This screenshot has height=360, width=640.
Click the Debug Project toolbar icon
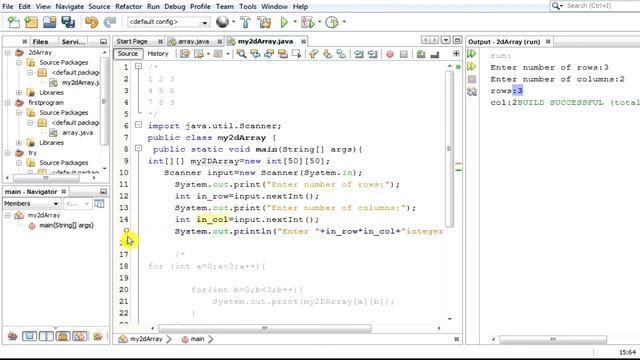(307, 22)
